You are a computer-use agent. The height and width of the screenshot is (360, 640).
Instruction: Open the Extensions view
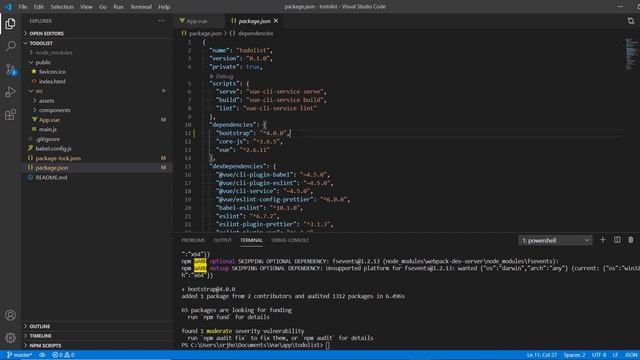tap(10, 115)
